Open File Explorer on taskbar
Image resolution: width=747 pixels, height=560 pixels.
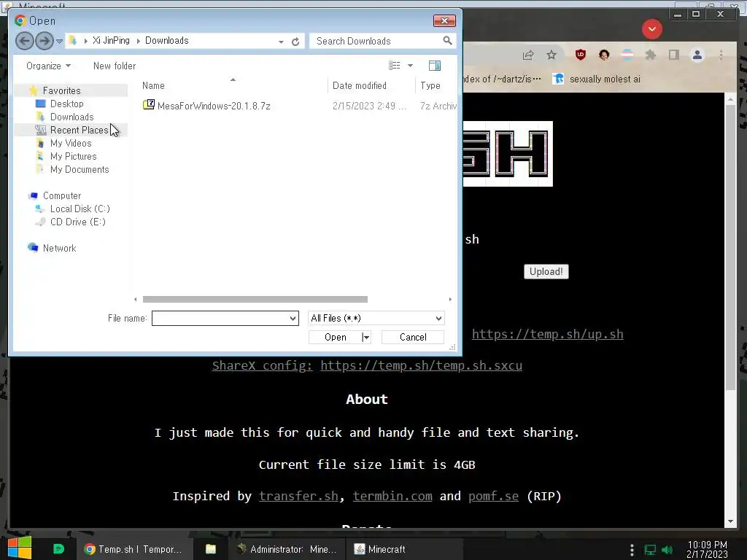tap(211, 549)
